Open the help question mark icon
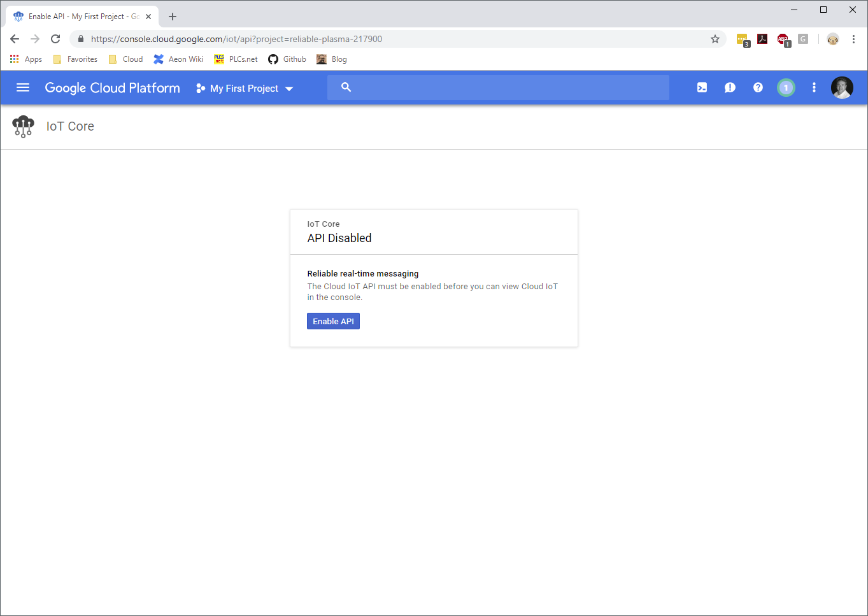This screenshot has width=868, height=616. (x=758, y=88)
